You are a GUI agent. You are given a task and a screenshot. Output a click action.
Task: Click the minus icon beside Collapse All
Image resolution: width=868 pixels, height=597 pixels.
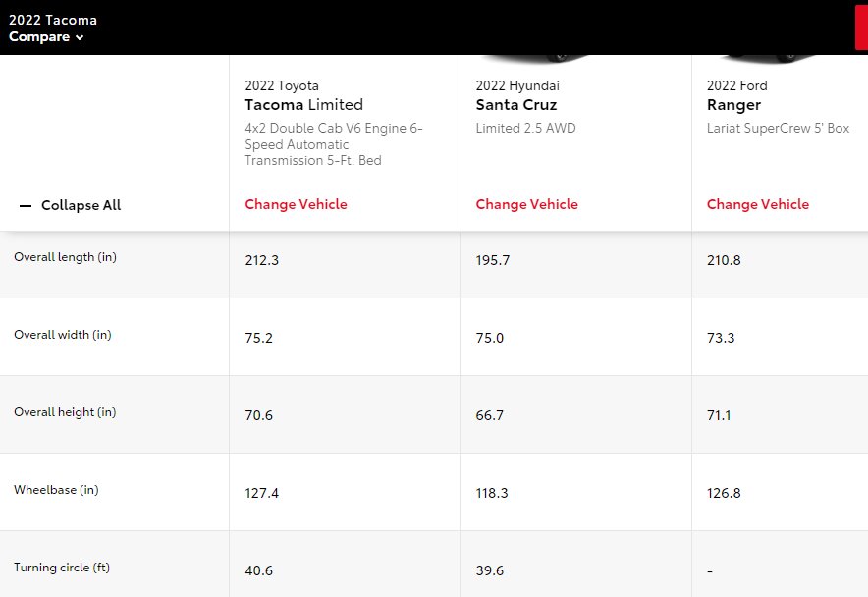26,206
